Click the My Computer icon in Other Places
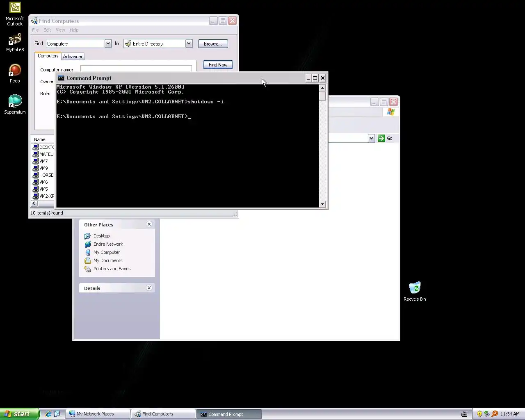The height and width of the screenshot is (420, 525). pos(87,252)
